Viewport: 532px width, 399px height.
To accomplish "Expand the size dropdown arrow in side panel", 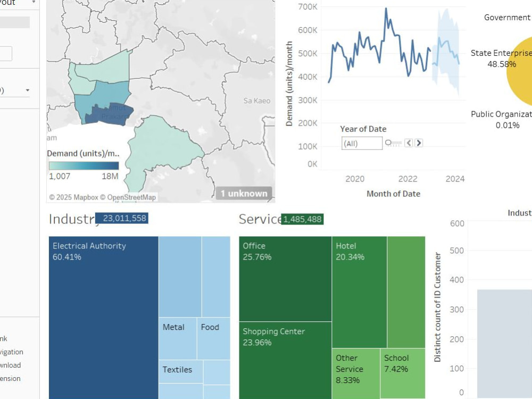I will pos(28,90).
